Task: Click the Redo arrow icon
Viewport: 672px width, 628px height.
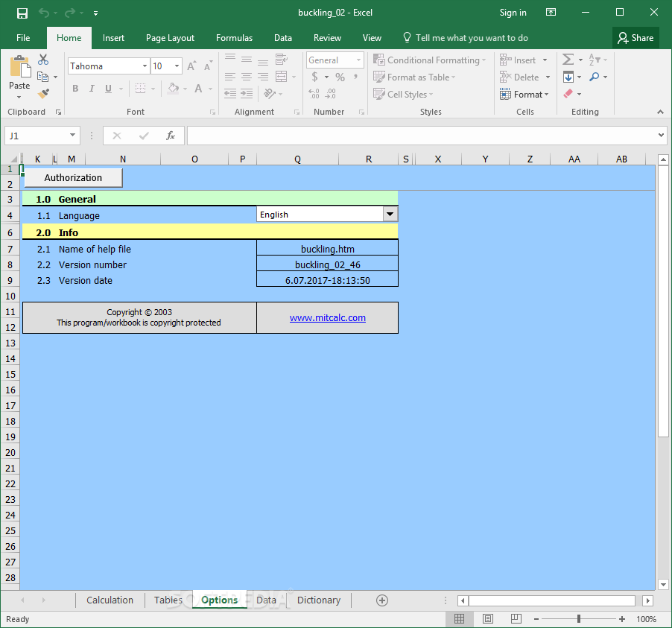Action: click(69, 13)
